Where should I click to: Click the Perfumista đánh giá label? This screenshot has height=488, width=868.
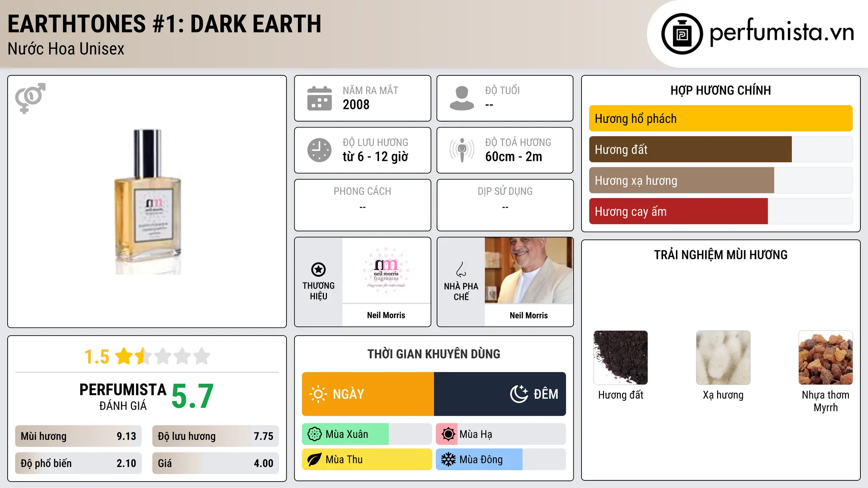pyautogui.click(x=123, y=396)
